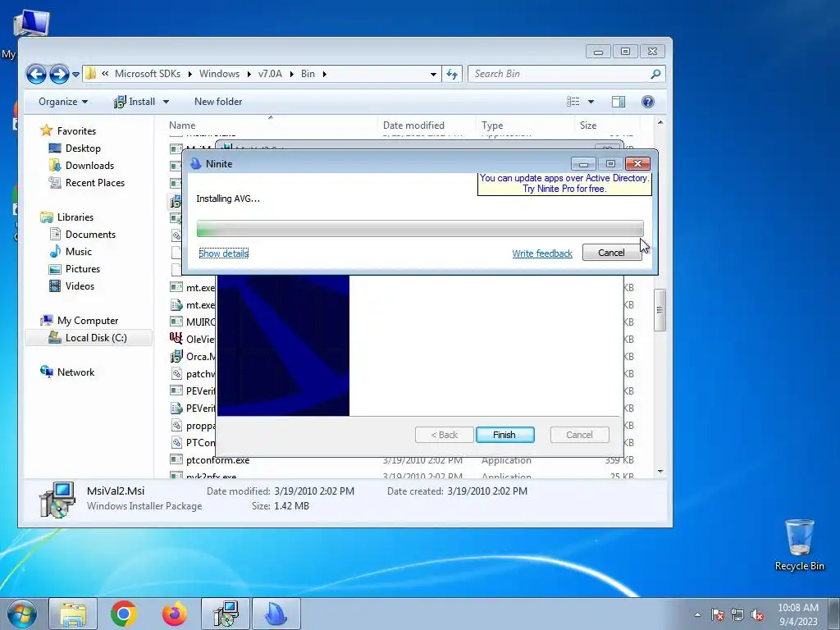
Task: Click the MsiVal2.Msi installer icon in details pane
Action: [x=57, y=500]
